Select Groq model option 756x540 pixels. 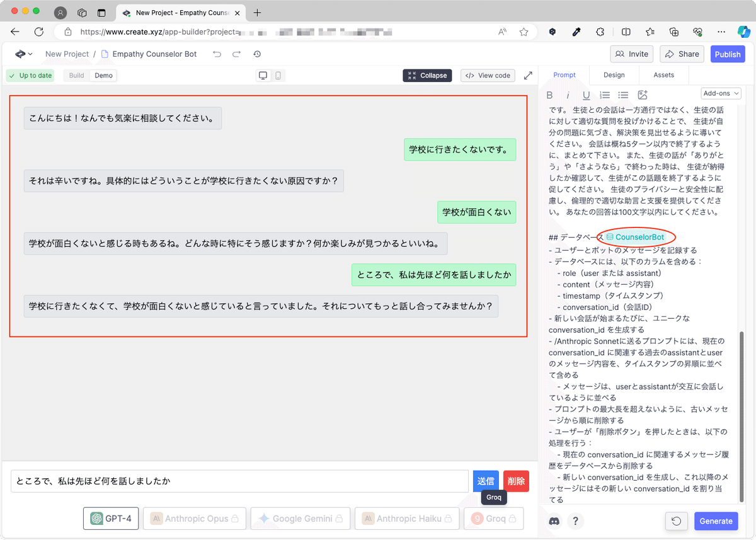[493, 519]
